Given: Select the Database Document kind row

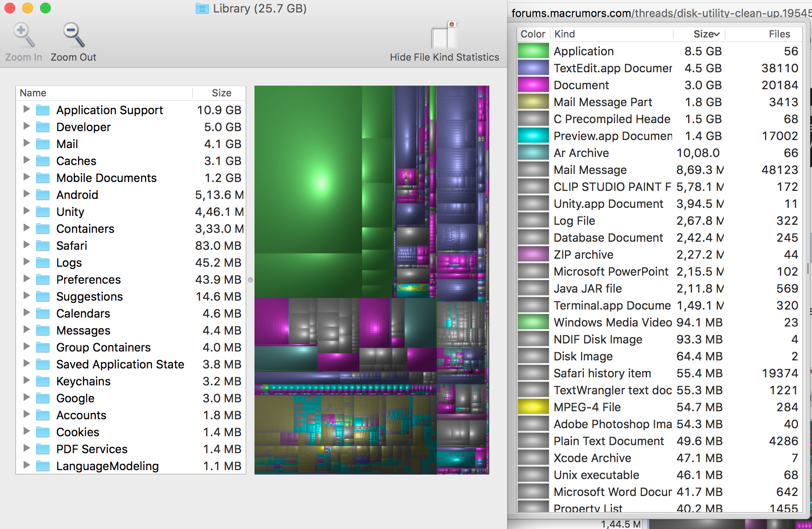Looking at the screenshot, I should coord(660,237).
